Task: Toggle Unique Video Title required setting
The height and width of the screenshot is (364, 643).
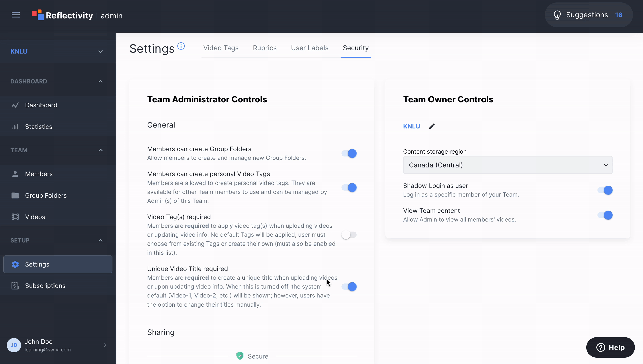Action: 349,286
